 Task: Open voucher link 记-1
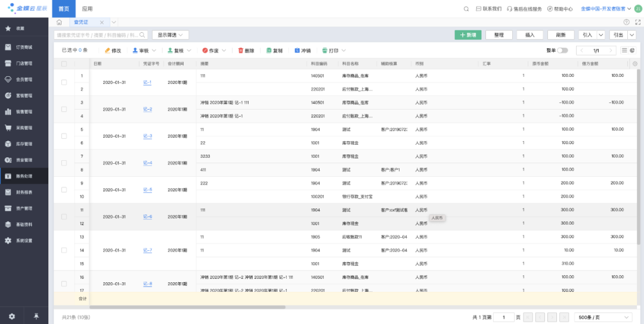click(x=147, y=82)
